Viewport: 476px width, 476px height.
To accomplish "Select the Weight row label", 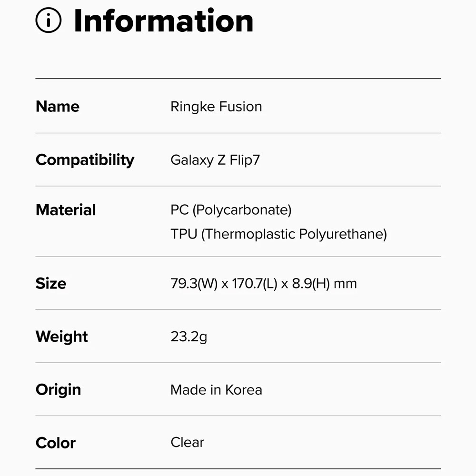I will [x=62, y=337].
